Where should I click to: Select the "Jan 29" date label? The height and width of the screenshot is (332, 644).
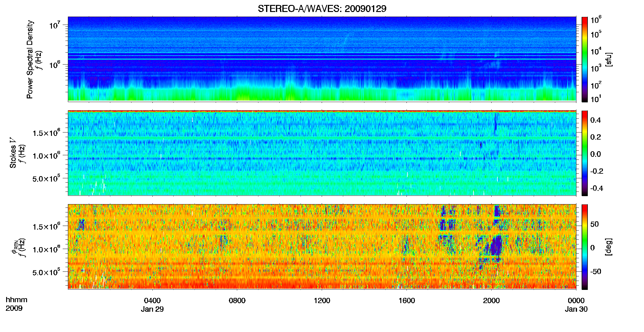(152, 309)
